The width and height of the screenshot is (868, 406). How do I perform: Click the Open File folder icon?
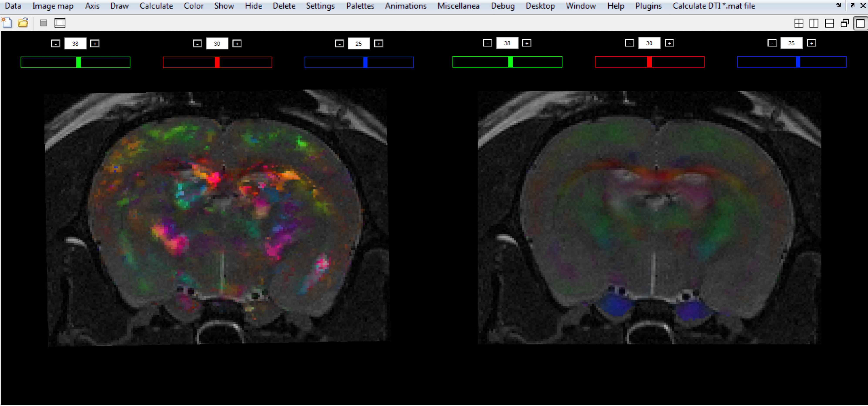pyautogui.click(x=23, y=23)
